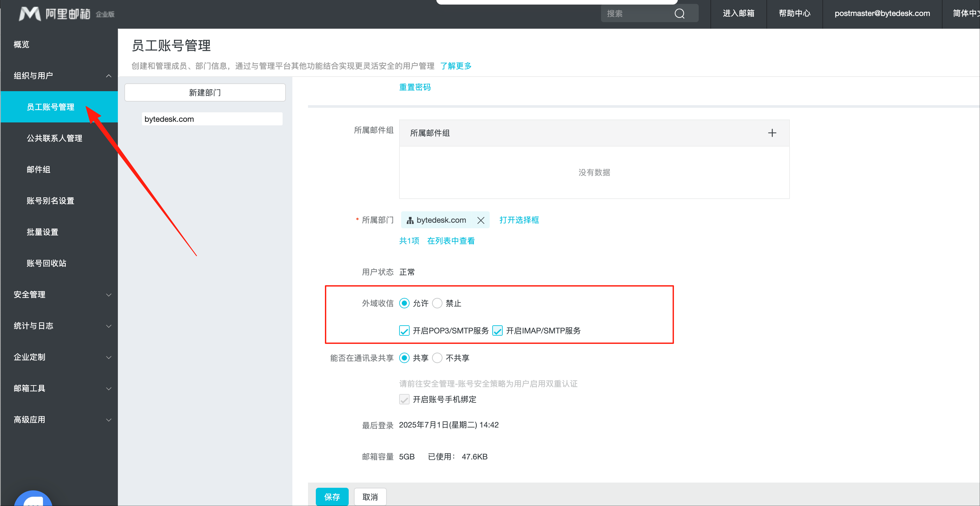This screenshot has width=980, height=506.
Task: Click the 取消 button
Action: [370, 497]
